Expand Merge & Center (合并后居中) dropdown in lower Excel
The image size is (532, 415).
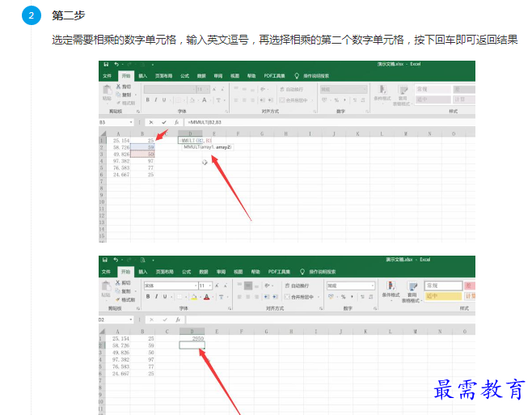[x=319, y=297]
